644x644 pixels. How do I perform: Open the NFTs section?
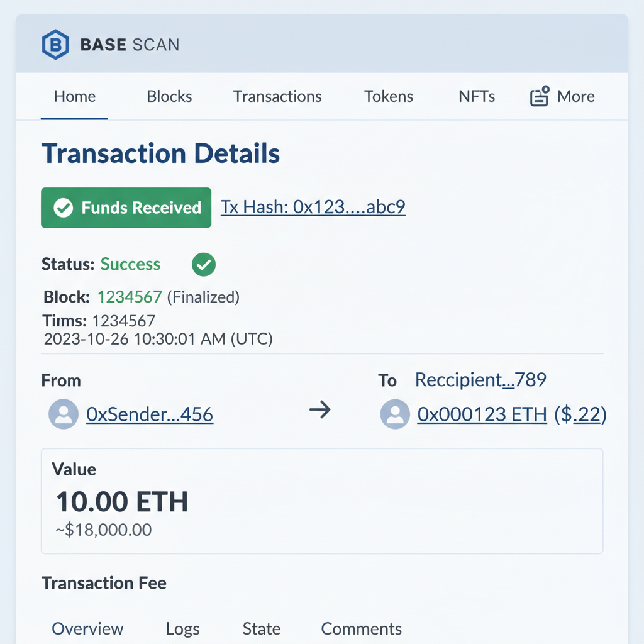click(x=477, y=96)
